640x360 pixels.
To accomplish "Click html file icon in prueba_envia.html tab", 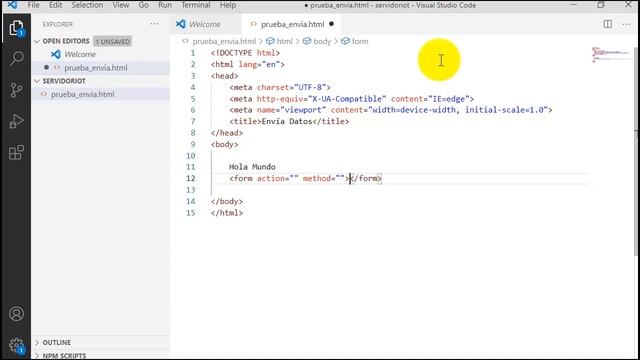I will pyautogui.click(x=254, y=24).
